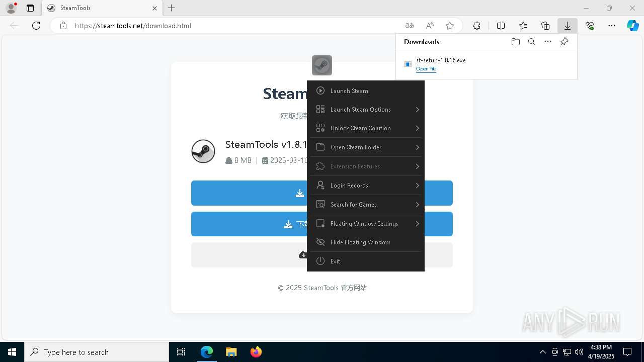Open the Extensions puzzle icon

click(x=476, y=26)
